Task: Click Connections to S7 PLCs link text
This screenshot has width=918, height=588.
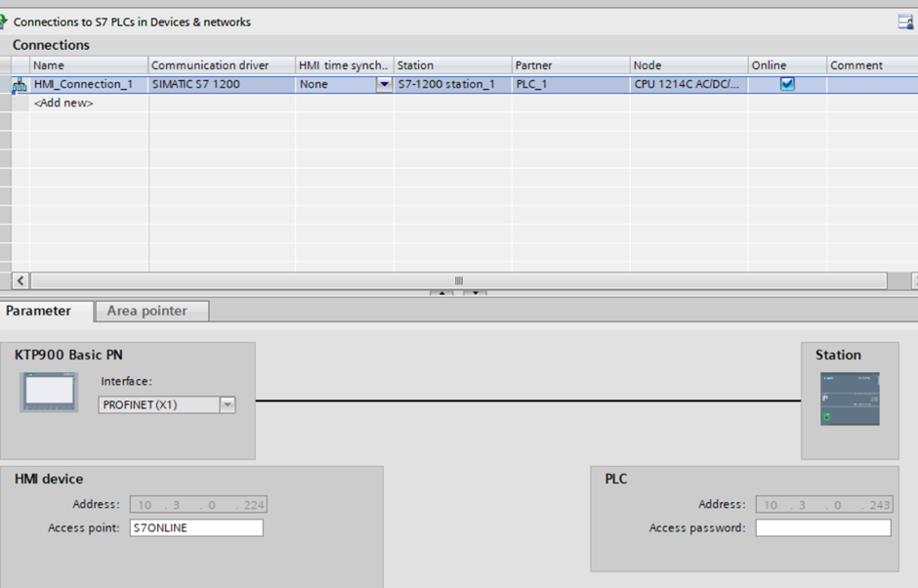Action: (x=132, y=22)
